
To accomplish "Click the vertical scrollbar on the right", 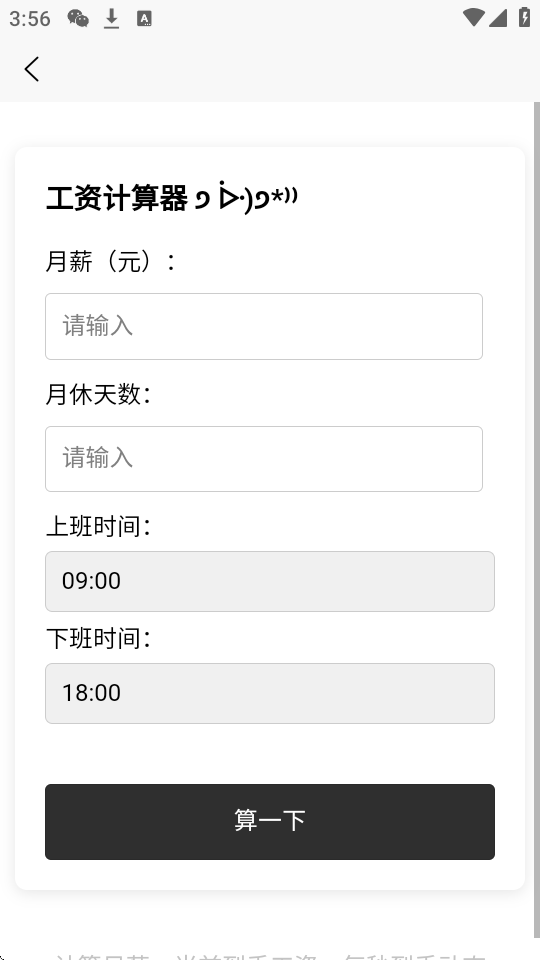I will (537, 520).
